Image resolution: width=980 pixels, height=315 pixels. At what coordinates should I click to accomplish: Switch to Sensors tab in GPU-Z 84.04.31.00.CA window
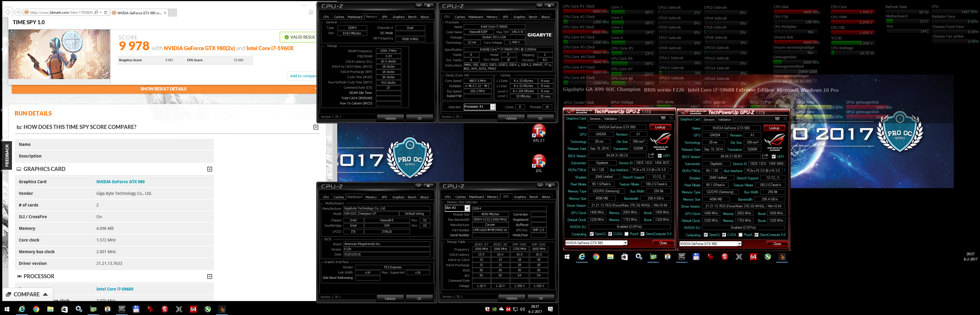point(595,119)
